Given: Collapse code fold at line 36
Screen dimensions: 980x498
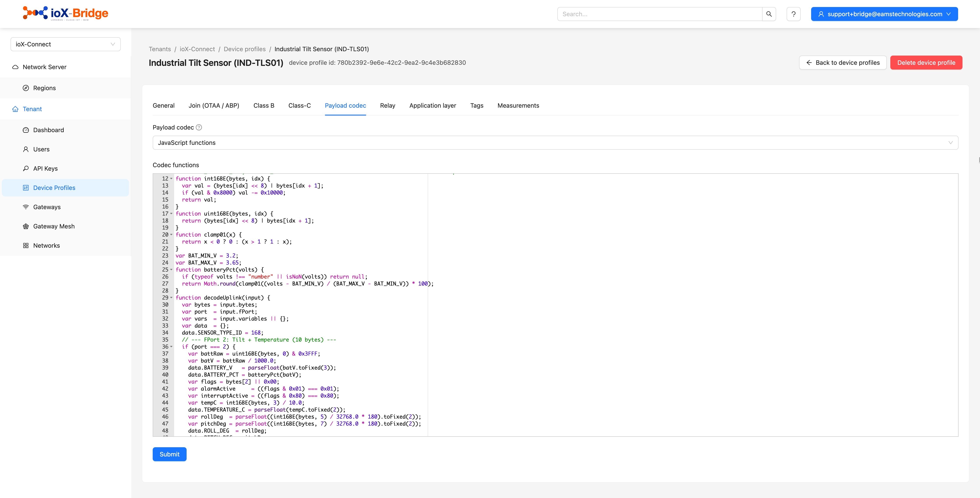Looking at the screenshot, I should click(171, 347).
